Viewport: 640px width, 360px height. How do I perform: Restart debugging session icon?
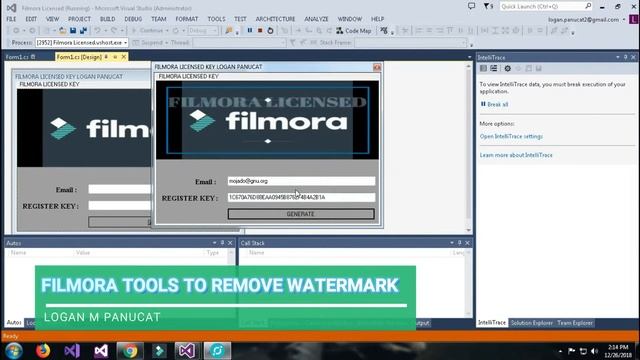point(270,31)
